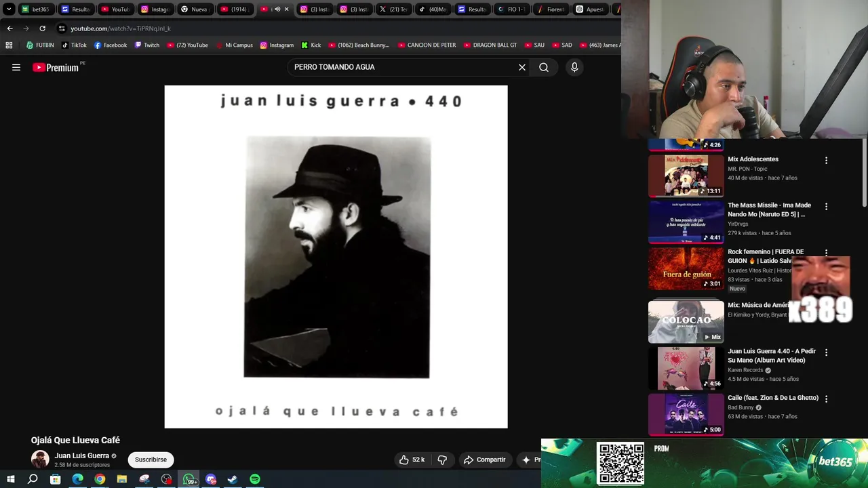
Task: Start voice search with the microphone icon
Action: (574, 67)
